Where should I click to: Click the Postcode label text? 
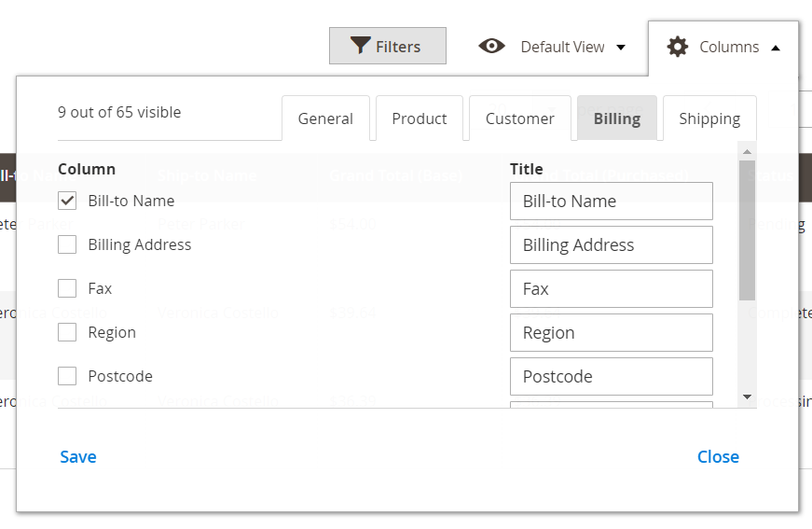(120, 376)
